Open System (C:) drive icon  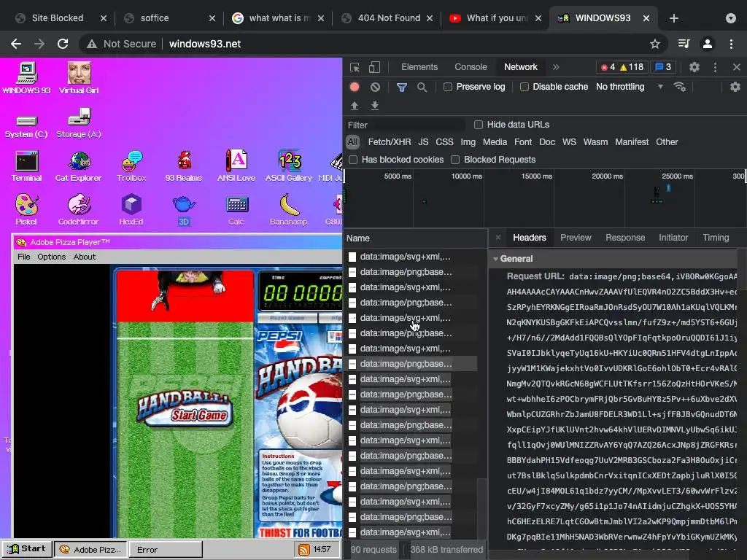pos(26,125)
